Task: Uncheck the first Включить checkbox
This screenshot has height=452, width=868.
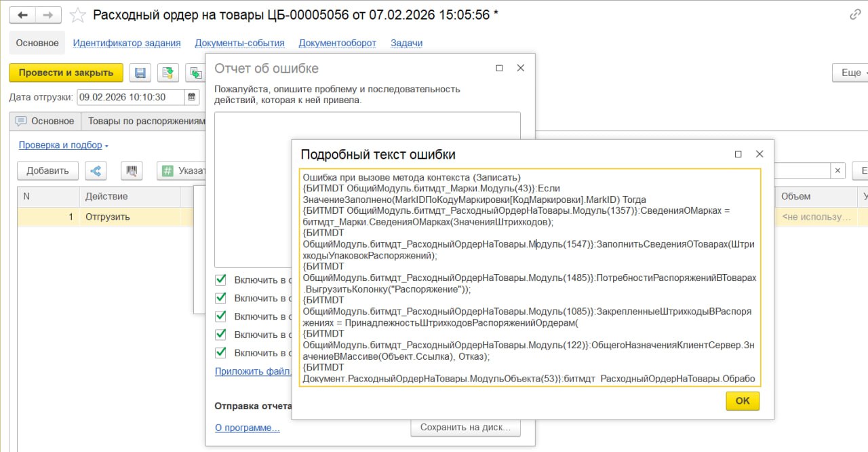Action: pos(221,280)
